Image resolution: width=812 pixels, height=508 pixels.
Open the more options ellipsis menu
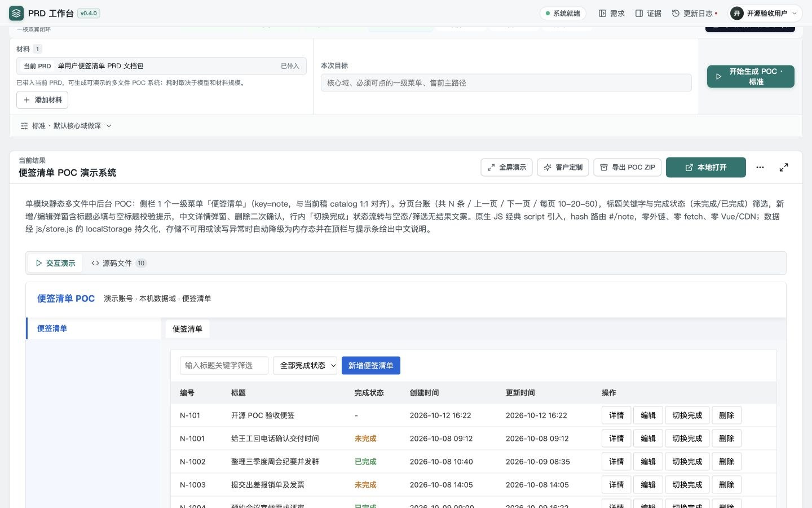coord(760,168)
